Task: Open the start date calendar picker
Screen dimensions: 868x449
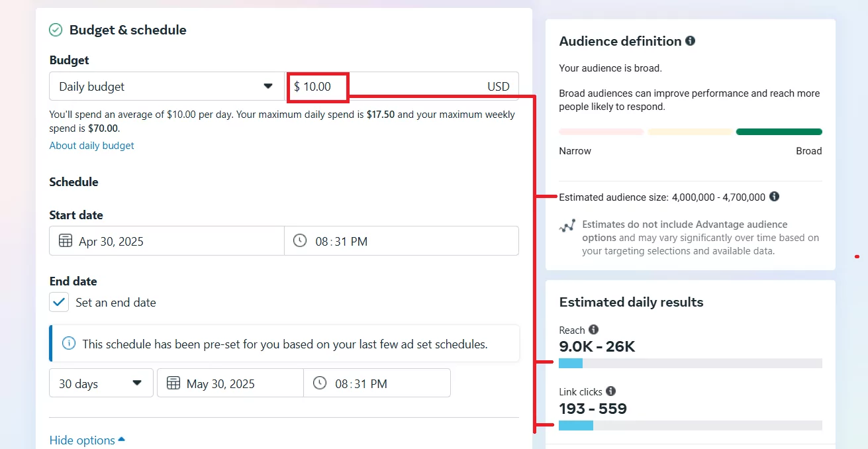Action: (65, 241)
